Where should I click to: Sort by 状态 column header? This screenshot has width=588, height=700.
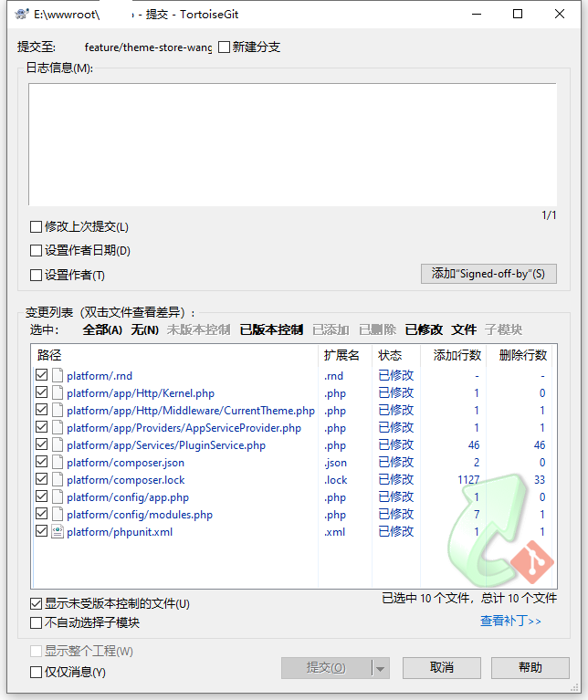tap(395, 355)
